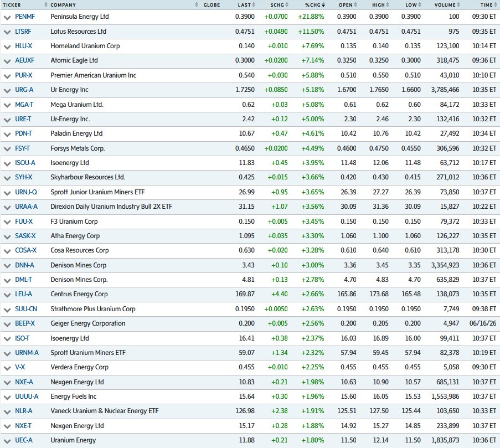The width and height of the screenshot is (500, 448).
Task: Expand the AEUXF row chevron
Action: 7,61
